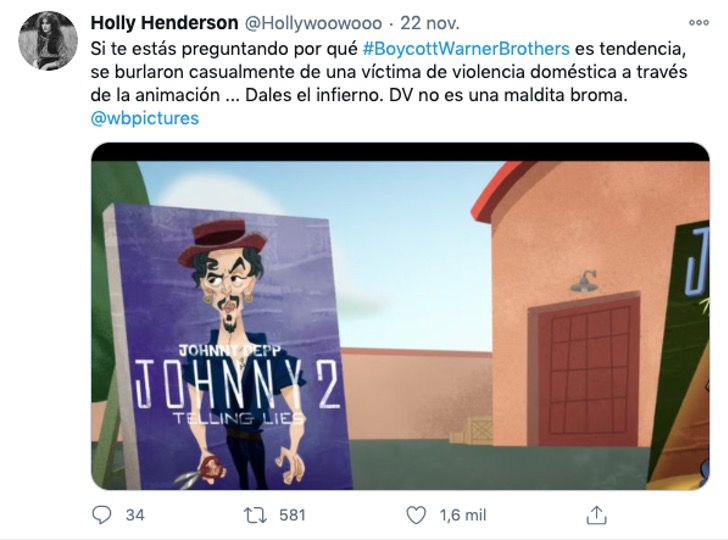Image resolution: width=728 pixels, height=540 pixels.
Task: Click the likes count 1,6 mil
Action: tap(462, 515)
